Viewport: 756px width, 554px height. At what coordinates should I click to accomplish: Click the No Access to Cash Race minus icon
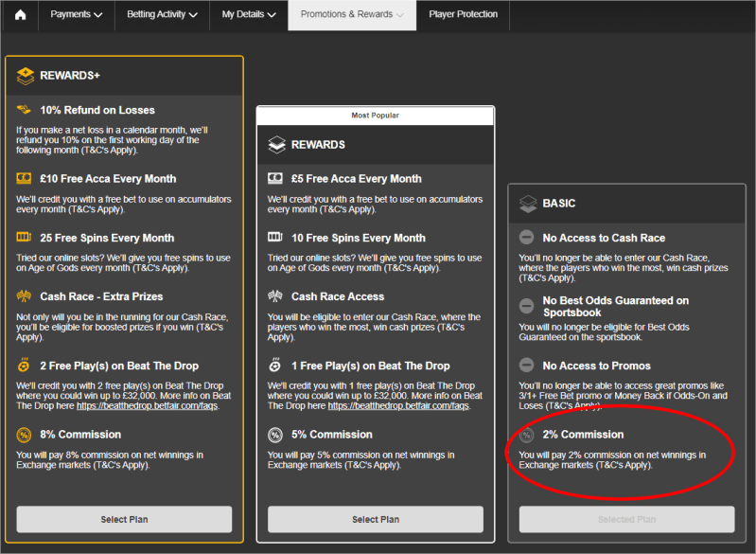[x=527, y=238]
